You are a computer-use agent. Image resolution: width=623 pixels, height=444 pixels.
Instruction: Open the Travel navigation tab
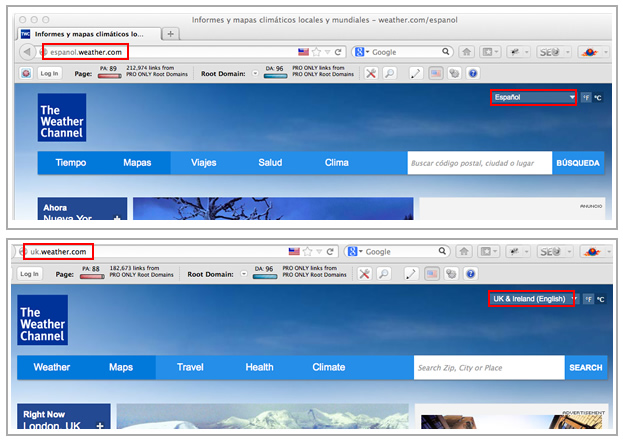click(x=190, y=367)
